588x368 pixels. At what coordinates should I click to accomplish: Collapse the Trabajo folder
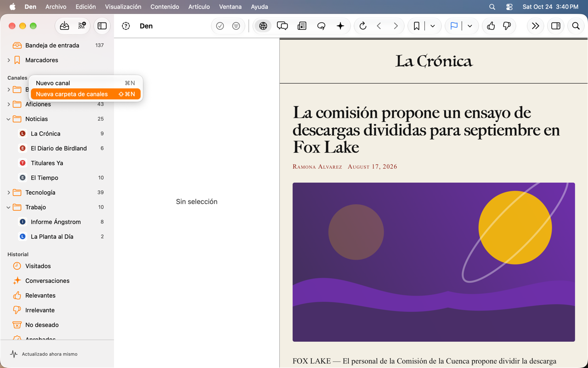coord(9,207)
